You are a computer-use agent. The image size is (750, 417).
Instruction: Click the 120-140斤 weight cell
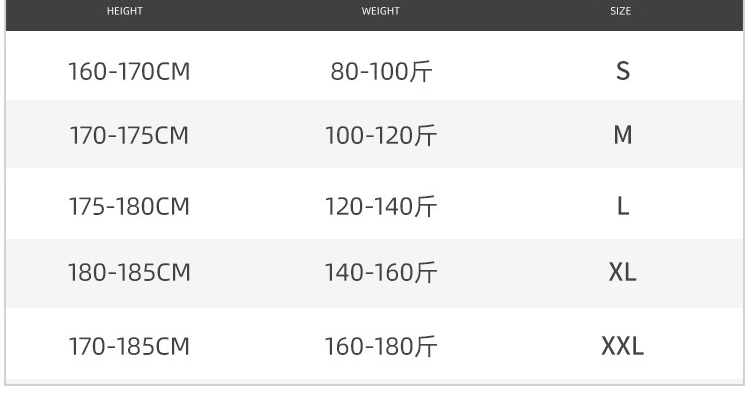pyautogui.click(x=381, y=207)
